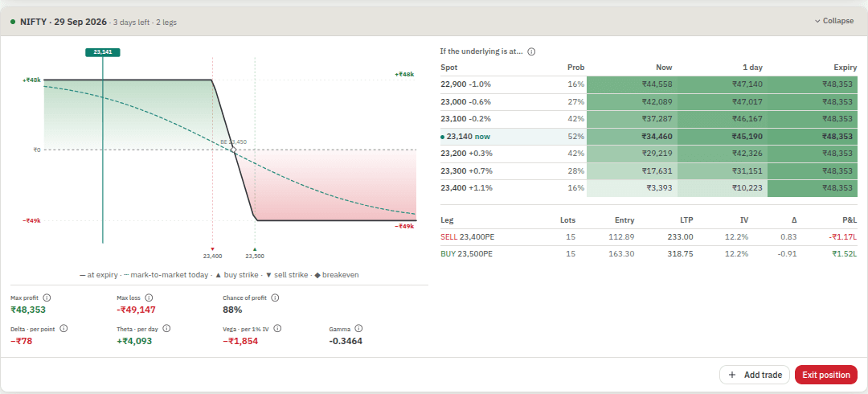The height and width of the screenshot is (394, 868).
Task: Click the 23,400 sell strike marker on chart axis
Action: 212,249
